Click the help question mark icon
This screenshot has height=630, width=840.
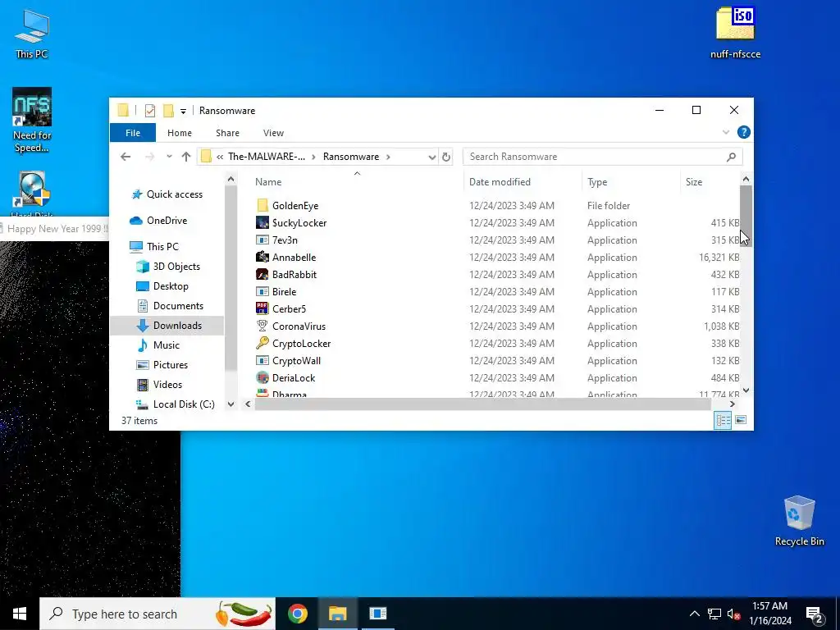743,132
